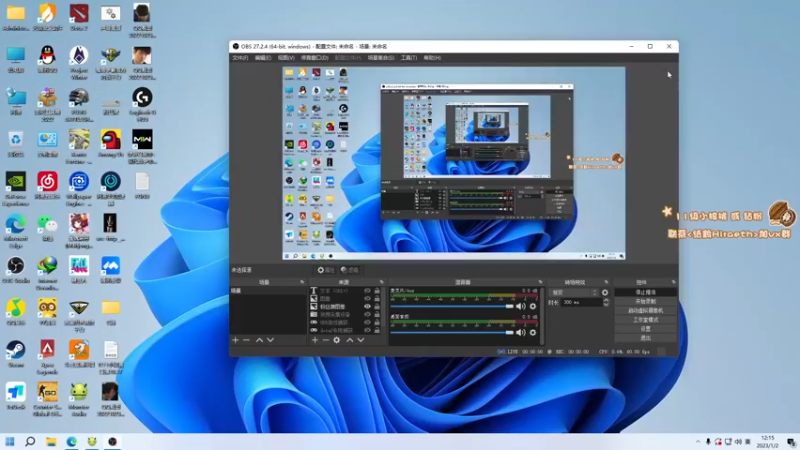Open OBS 设置 settings from controls

pos(645,329)
